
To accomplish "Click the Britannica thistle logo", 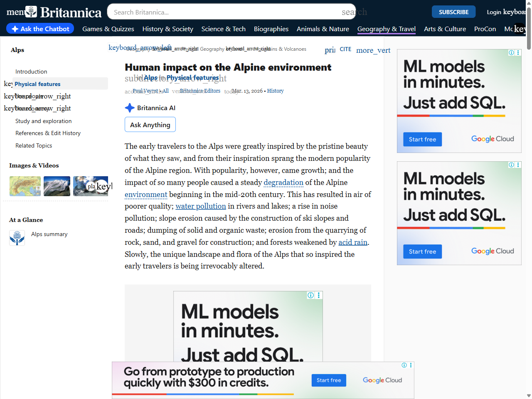I will click(31, 12).
